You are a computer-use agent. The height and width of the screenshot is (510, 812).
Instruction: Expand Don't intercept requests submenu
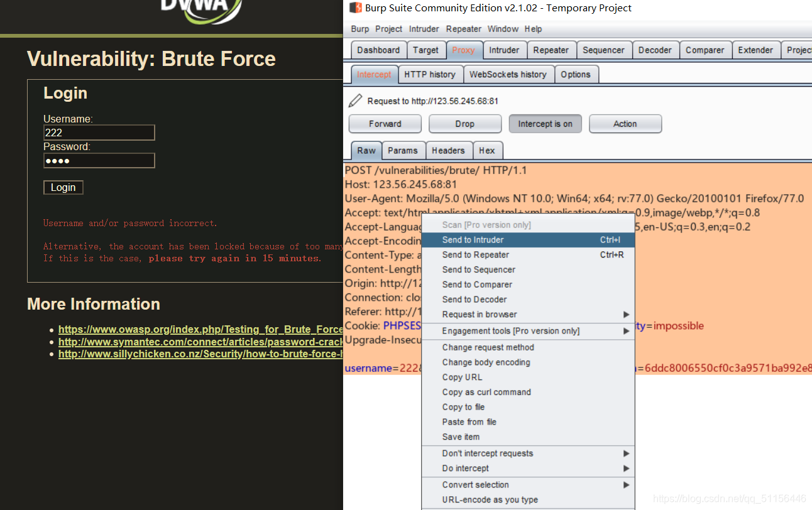(x=528, y=453)
